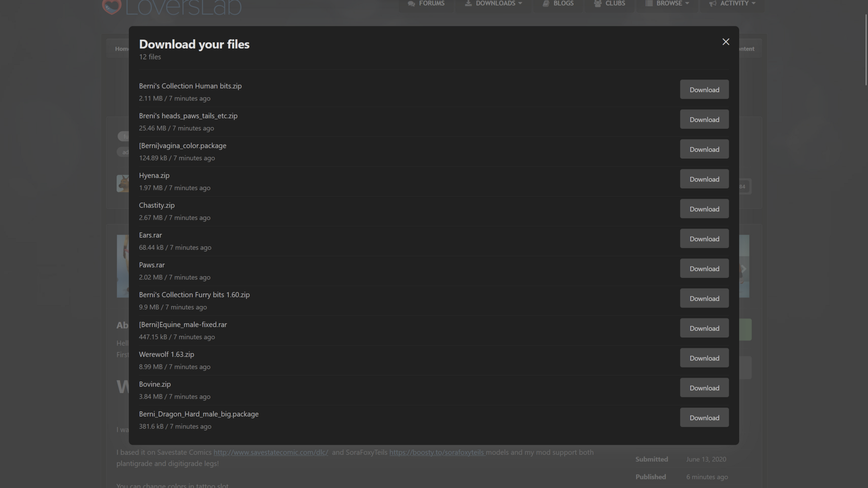Open the savestatecomic.com/dlc link
Image resolution: width=868 pixels, height=488 pixels.
271,452
